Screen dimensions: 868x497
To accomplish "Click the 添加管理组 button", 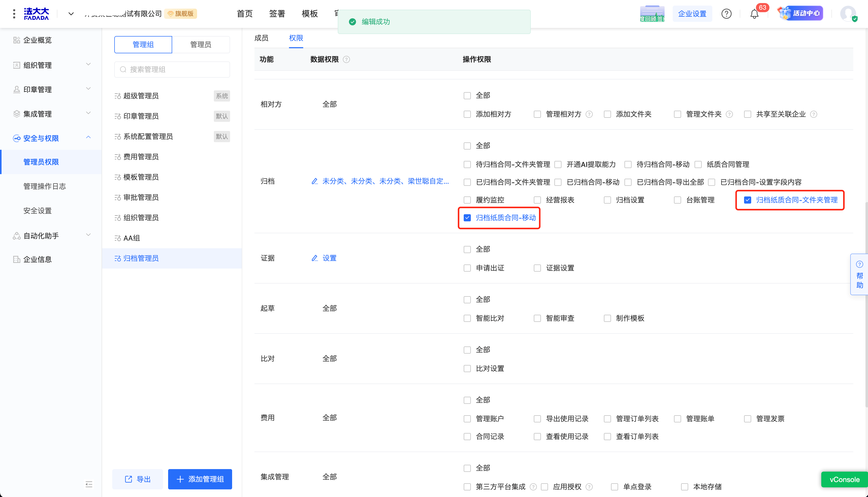I will 200,479.
